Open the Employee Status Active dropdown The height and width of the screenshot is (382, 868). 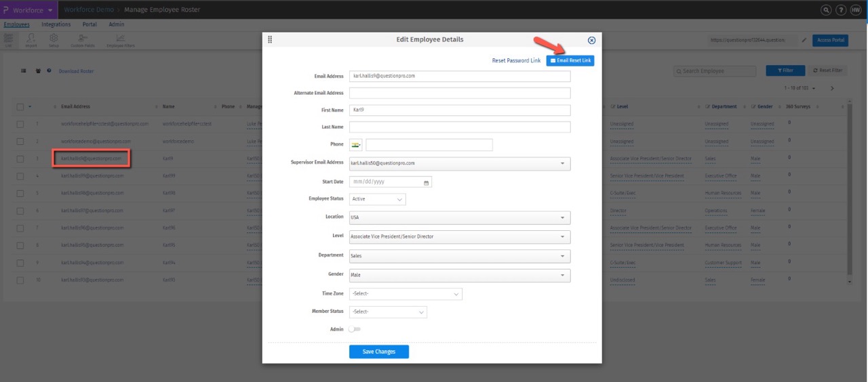click(x=378, y=199)
